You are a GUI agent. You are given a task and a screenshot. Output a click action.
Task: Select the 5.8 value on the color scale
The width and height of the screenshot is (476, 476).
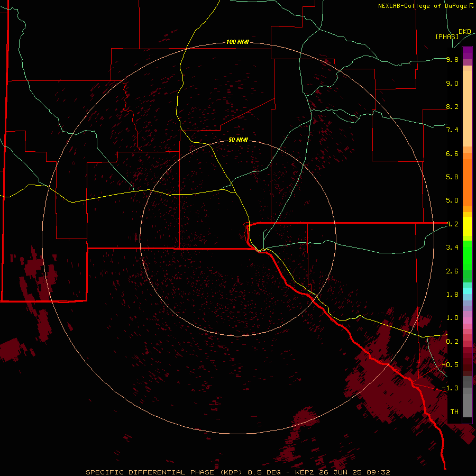452,177
